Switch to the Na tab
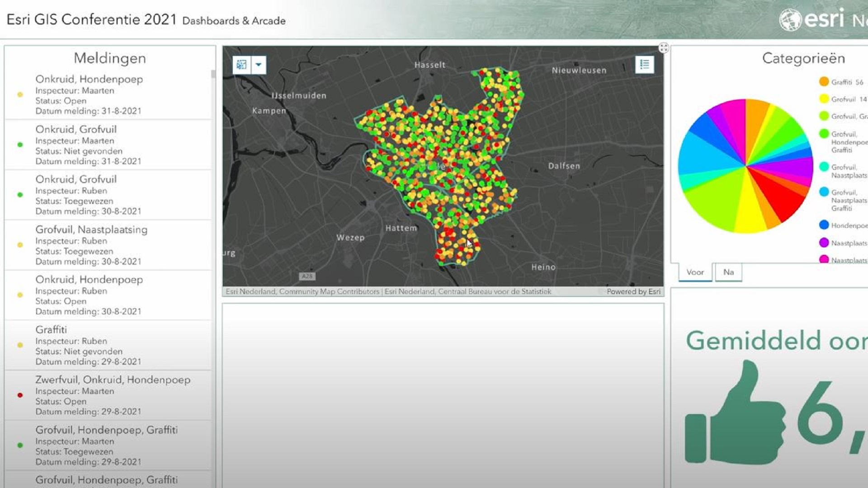This screenshot has height=488, width=868. tap(728, 272)
